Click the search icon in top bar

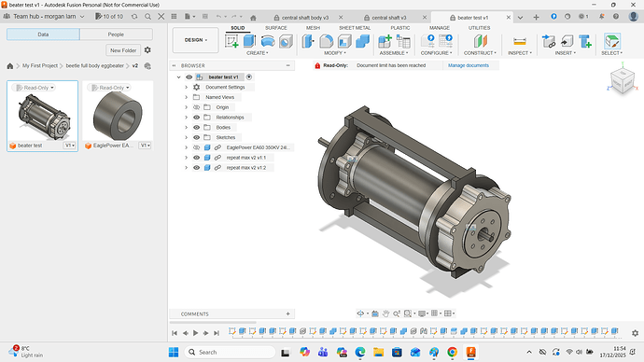pos(147,17)
